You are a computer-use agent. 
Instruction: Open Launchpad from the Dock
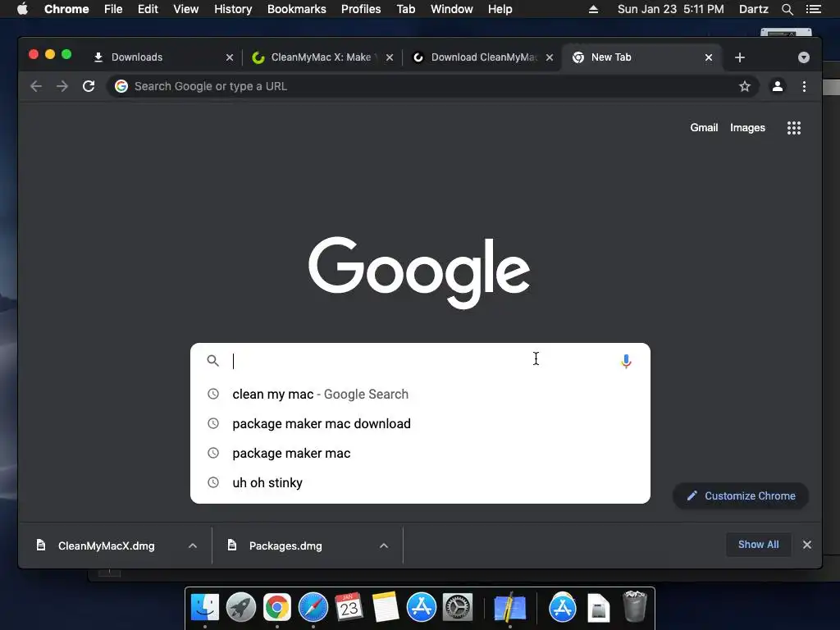[241, 608]
